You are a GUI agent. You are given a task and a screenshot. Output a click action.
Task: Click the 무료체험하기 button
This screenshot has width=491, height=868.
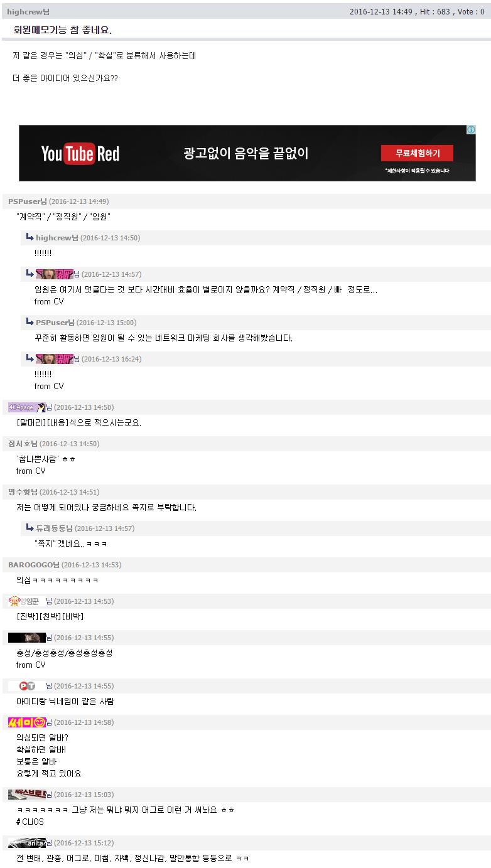coord(417,153)
